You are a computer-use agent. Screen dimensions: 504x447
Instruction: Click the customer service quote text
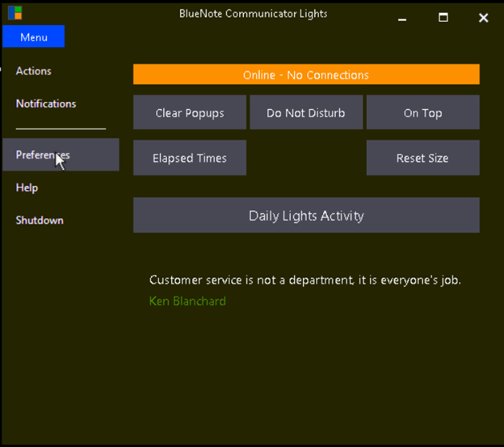point(305,280)
